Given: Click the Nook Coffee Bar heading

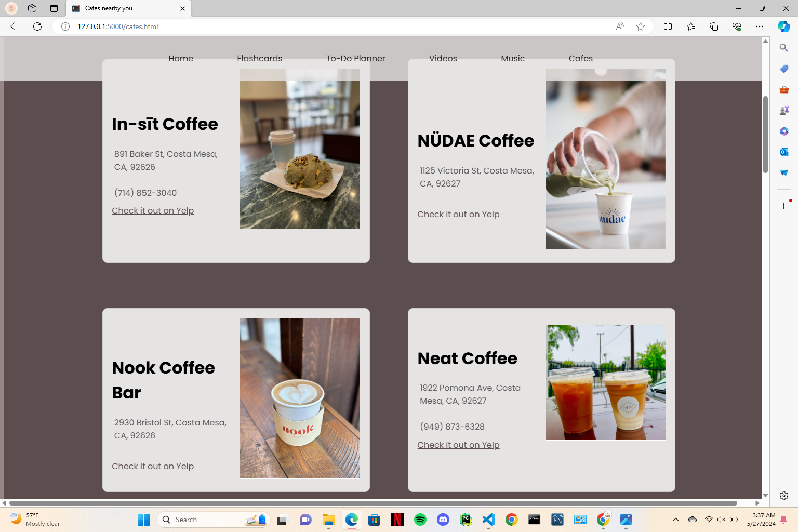Looking at the screenshot, I should [164, 380].
